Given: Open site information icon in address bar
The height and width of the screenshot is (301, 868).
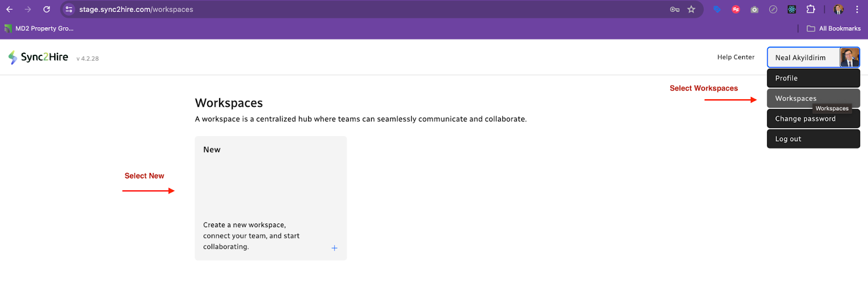Looking at the screenshot, I should 69,9.
